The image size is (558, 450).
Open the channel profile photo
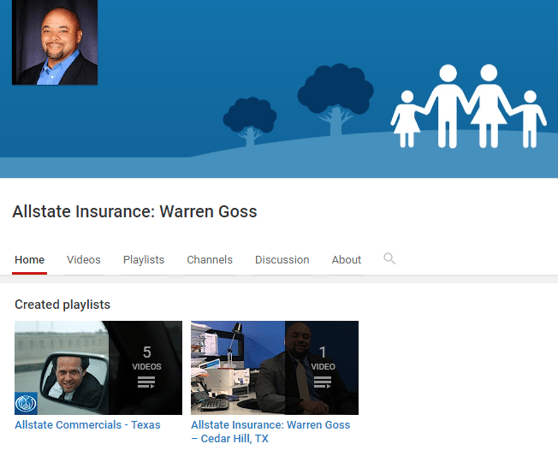coord(55,42)
